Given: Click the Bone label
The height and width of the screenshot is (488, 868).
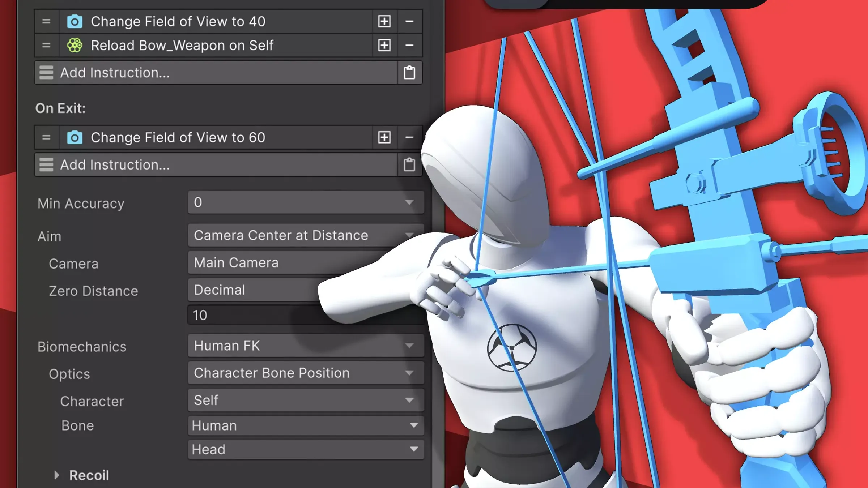Looking at the screenshot, I should (77, 426).
